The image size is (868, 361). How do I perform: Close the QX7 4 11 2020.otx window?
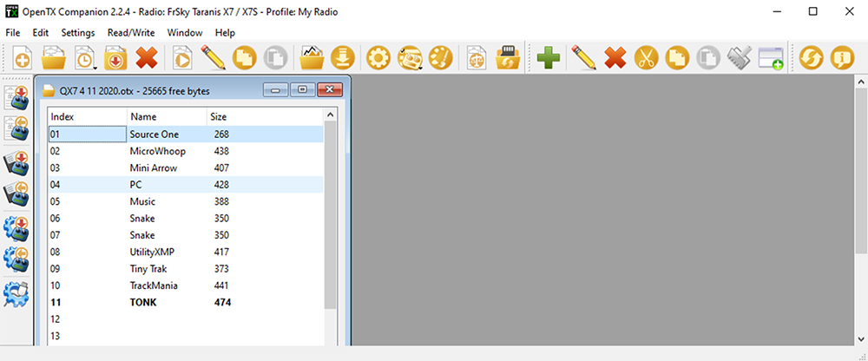[330, 89]
